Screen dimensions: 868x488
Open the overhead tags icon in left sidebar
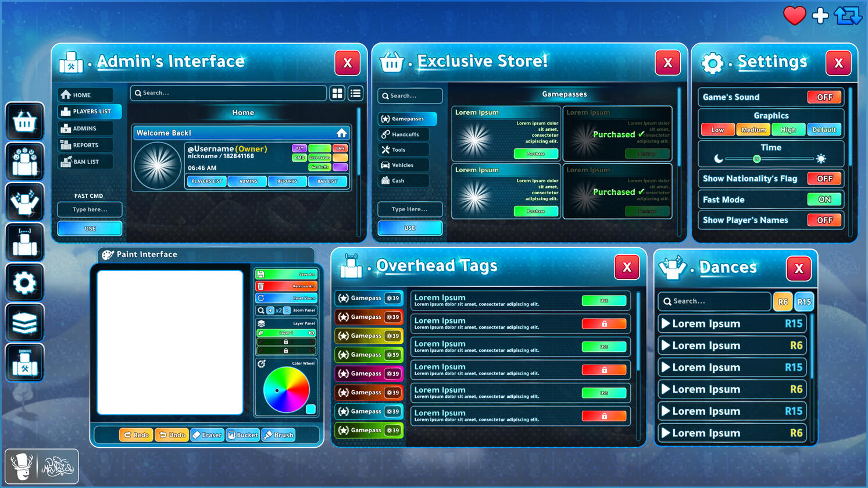pos(24,242)
